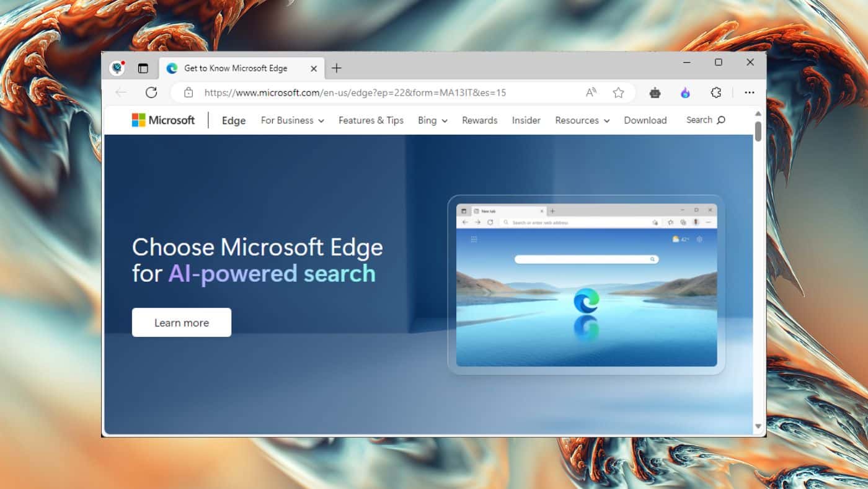Select the Get to Know Microsoft Edge tab

[x=242, y=68]
